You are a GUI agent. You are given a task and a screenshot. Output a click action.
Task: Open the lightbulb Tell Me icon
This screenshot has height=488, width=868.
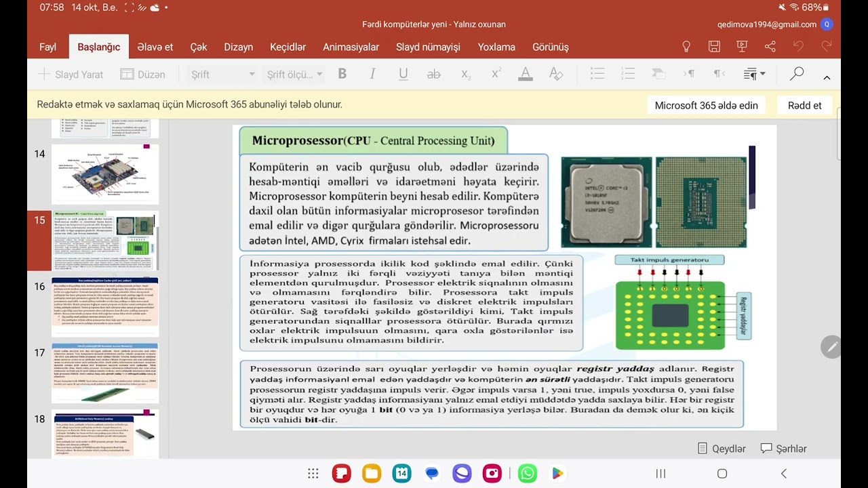point(686,47)
